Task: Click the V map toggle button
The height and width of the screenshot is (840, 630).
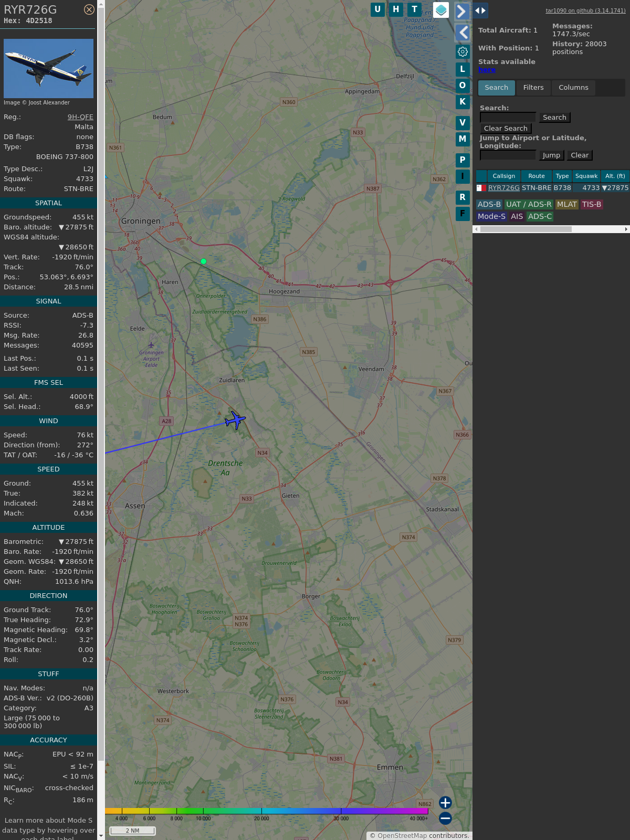Action: 463,123
